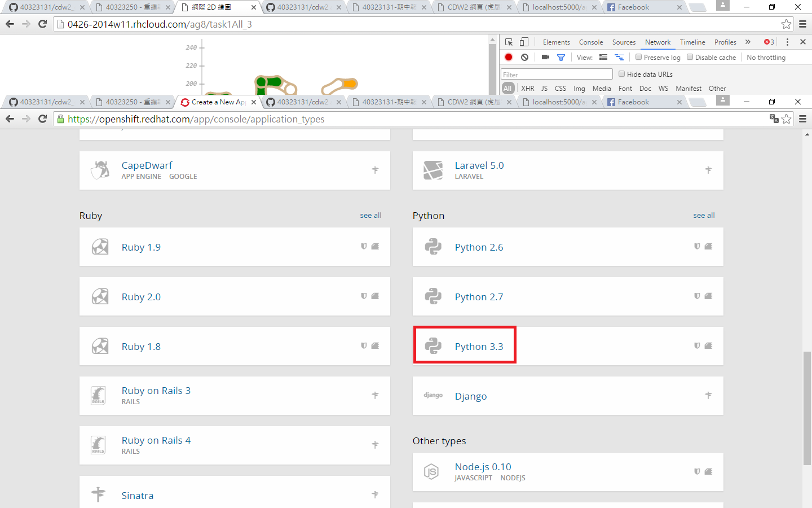Click the Laravel 5.0 logo icon
Screen dimensions: 812x508
pyautogui.click(x=433, y=170)
